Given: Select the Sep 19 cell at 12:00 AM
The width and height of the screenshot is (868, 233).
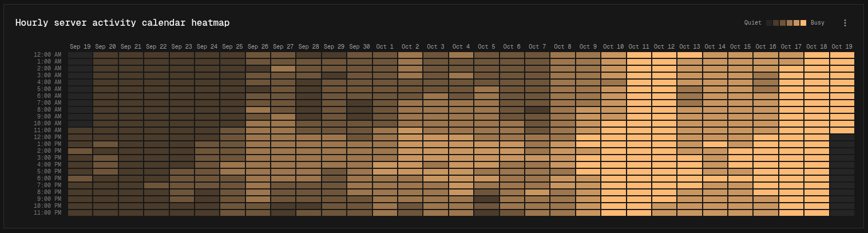Looking at the screenshot, I should 80,55.
